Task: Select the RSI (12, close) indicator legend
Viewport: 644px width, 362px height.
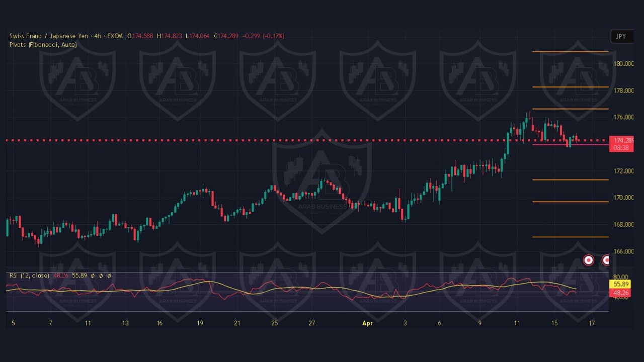Action: (x=29, y=276)
